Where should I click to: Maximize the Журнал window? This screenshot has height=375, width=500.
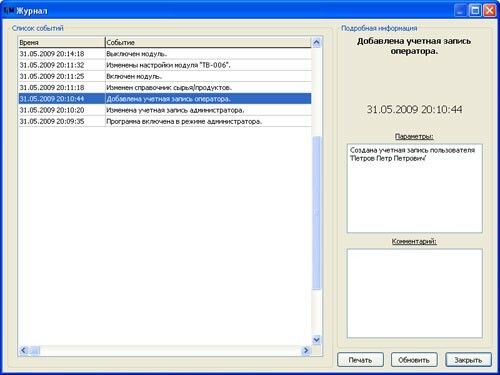(x=475, y=11)
